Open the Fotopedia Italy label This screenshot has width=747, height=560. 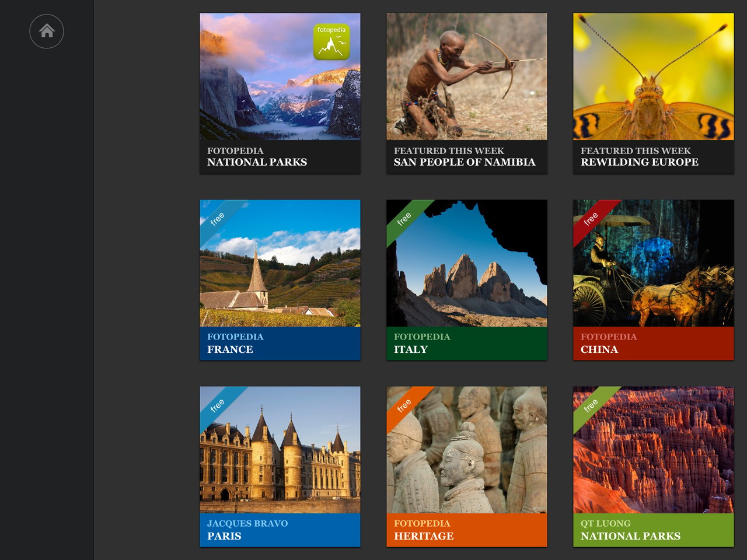point(467,344)
